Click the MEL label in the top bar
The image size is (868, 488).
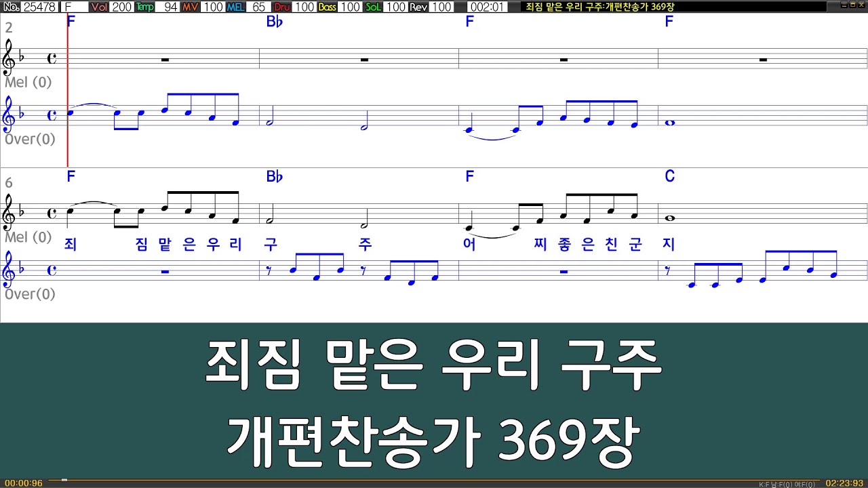pos(235,7)
